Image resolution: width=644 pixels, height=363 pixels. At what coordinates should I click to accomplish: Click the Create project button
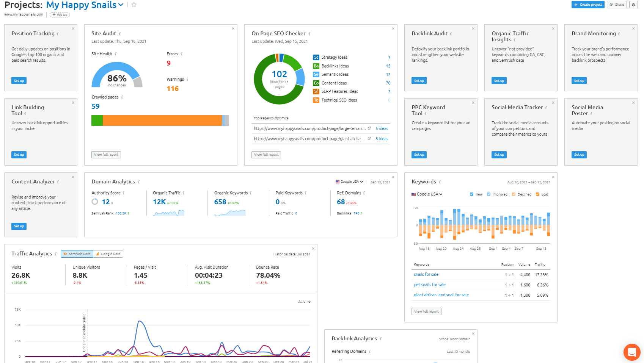[588, 5]
